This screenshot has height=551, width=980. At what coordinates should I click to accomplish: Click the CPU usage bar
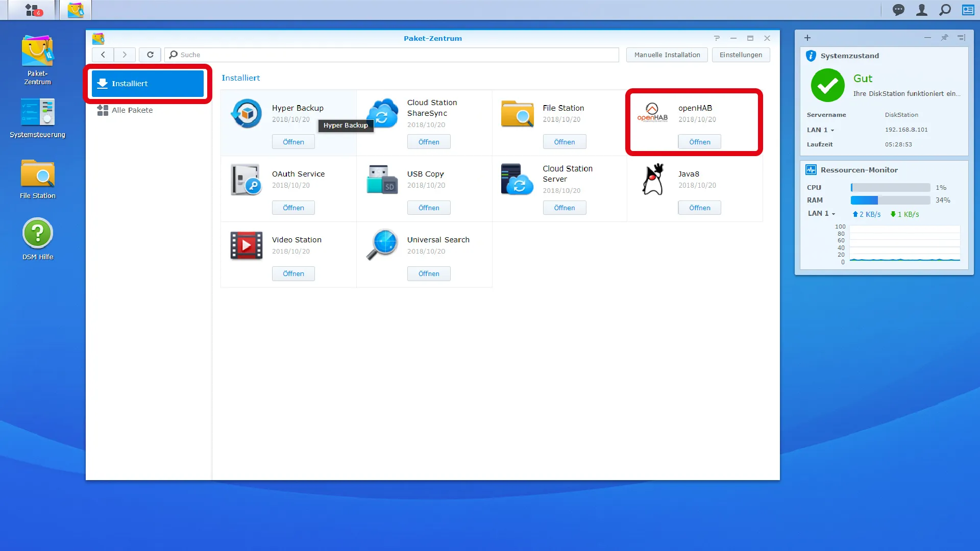[x=890, y=188]
